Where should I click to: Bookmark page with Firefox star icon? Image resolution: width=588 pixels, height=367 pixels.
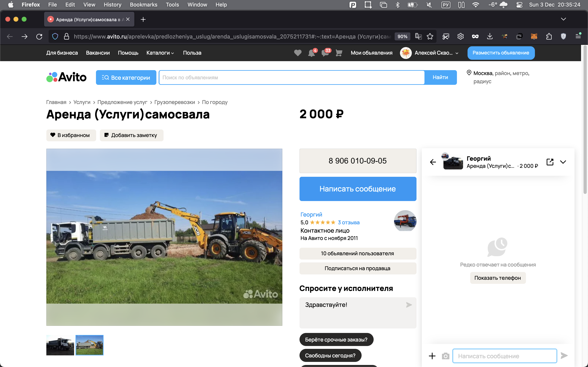click(430, 36)
